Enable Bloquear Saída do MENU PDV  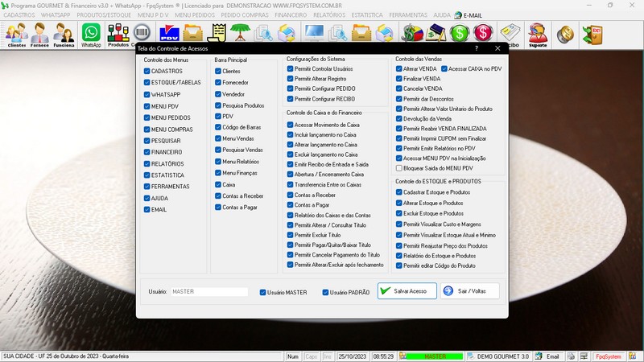(398, 168)
